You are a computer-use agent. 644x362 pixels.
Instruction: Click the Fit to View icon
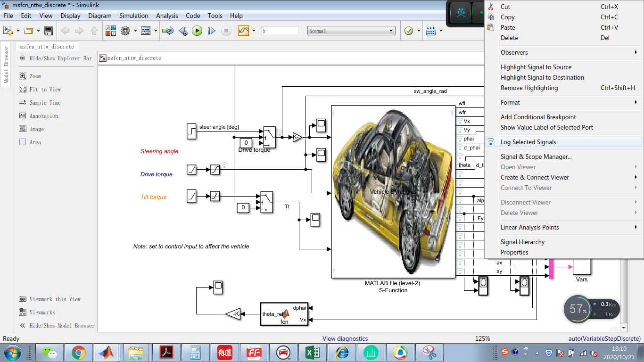(23, 90)
